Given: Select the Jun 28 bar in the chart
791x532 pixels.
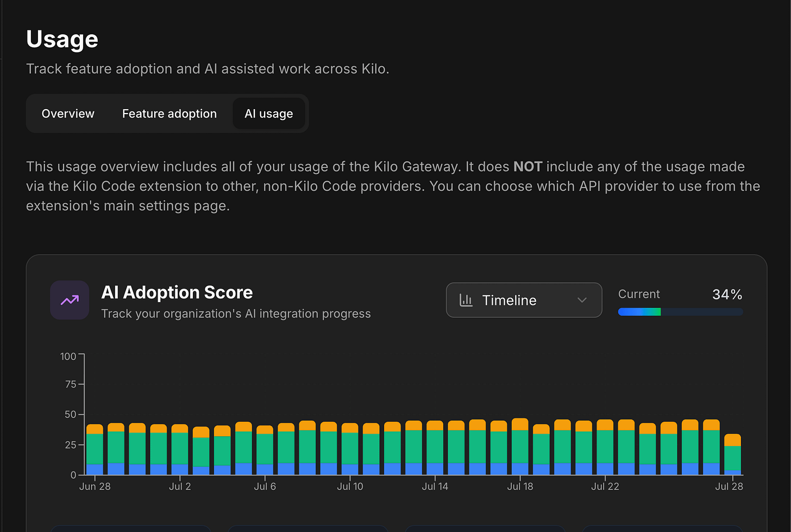Looking at the screenshot, I should (x=95, y=449).
